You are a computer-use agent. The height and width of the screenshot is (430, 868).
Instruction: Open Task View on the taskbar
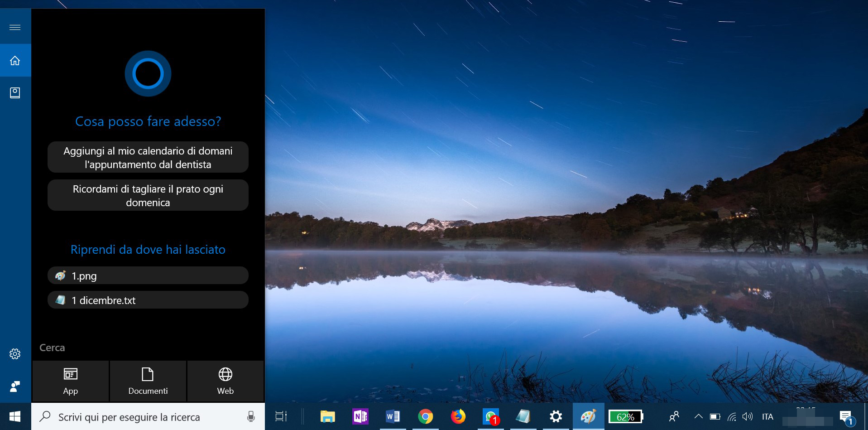[x=280, y=416]
